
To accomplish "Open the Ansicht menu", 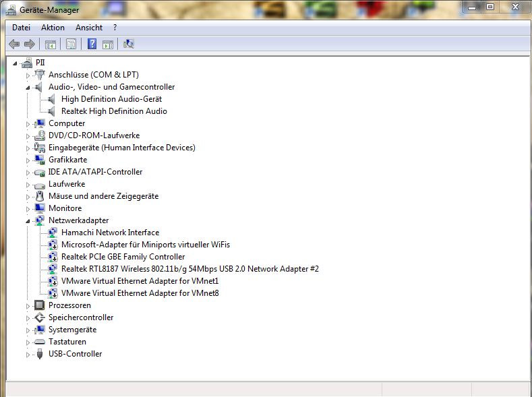I will pyautogui.click(x=89, y=28).
